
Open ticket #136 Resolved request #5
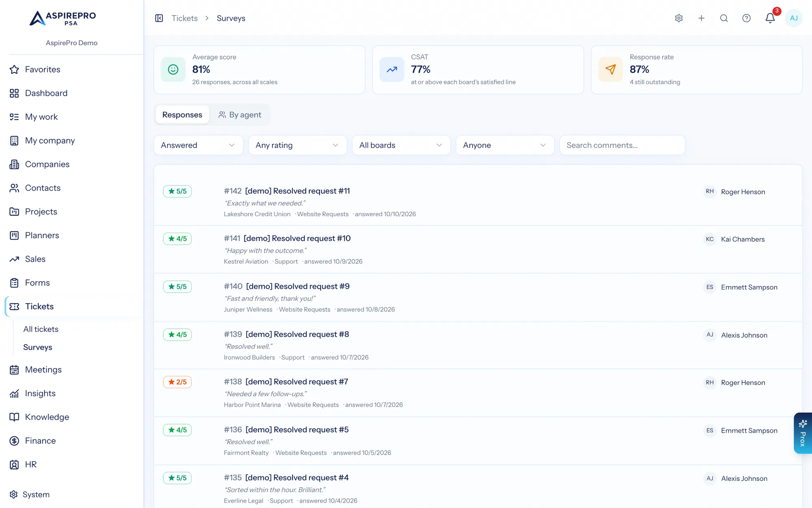tap(286, 430)
